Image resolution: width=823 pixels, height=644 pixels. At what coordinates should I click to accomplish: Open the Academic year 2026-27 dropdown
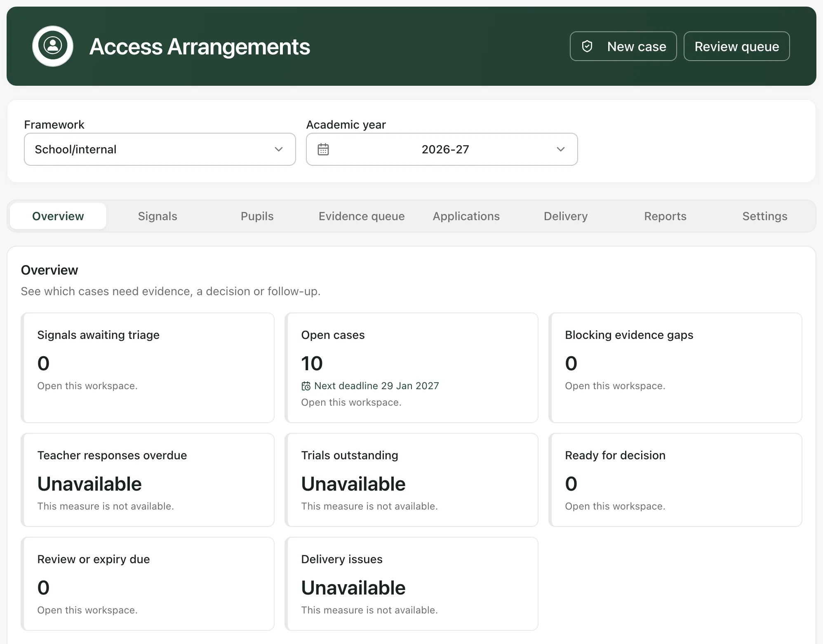[442, 149]
